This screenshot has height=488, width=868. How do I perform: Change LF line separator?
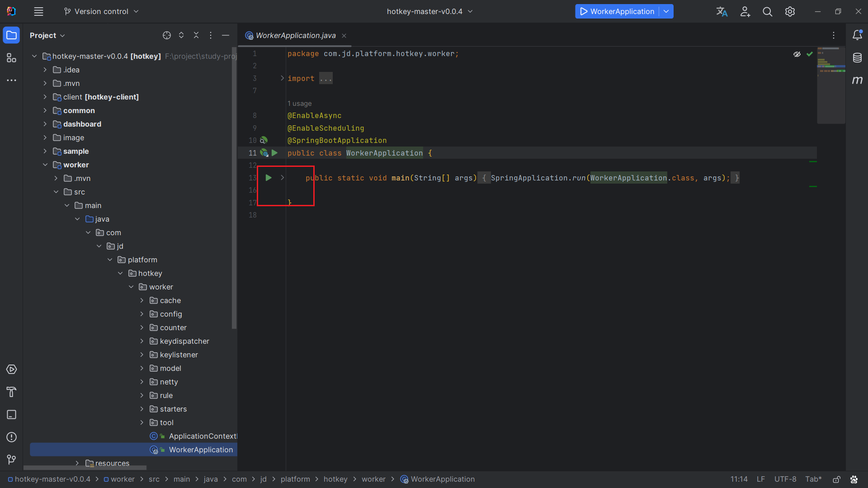[x=761, y=479]
